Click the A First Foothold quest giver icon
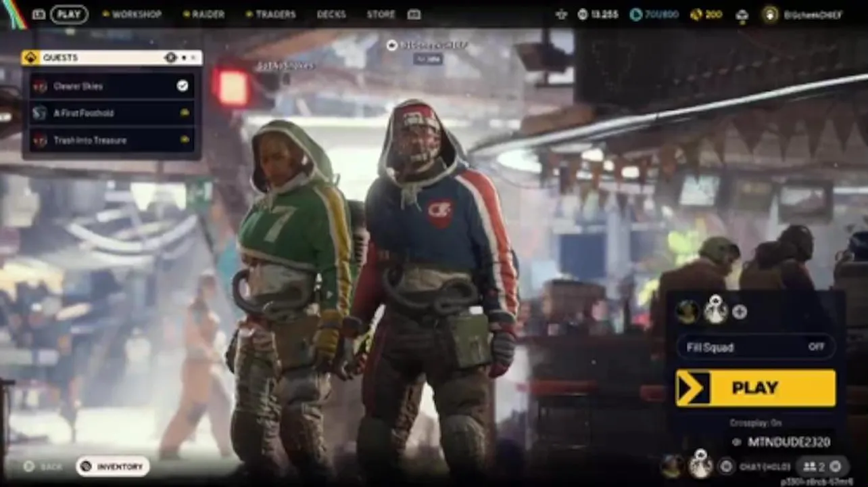 [x=40, y=113]
